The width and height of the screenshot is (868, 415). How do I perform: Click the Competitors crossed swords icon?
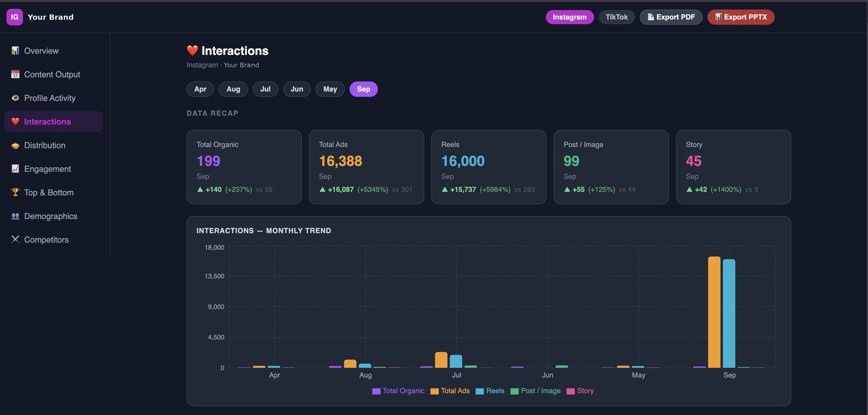point(15,239)
